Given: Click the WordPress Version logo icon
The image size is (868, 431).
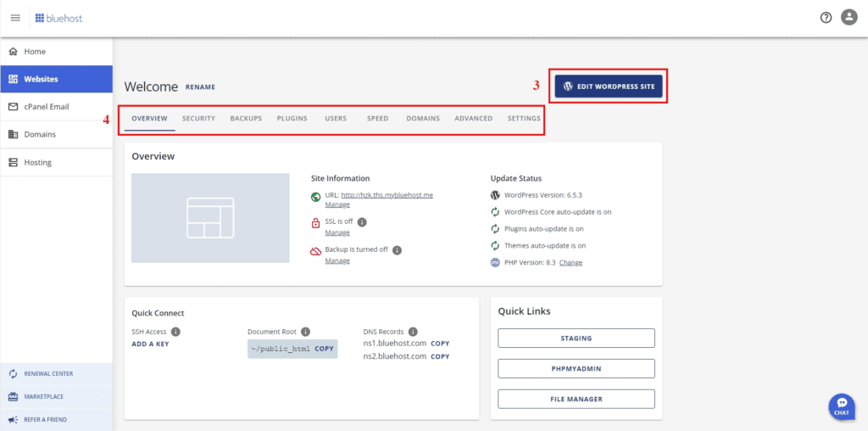Looking at the screenshot, I should tap(495, 195).
